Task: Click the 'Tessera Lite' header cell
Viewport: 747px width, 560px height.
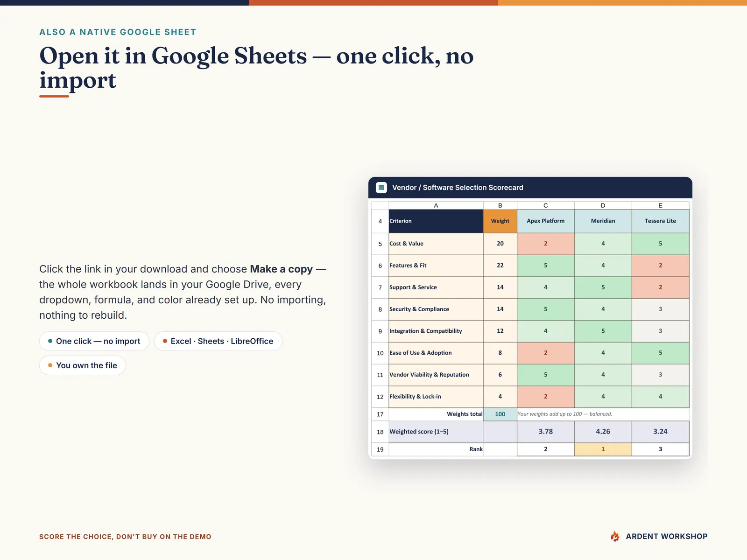Action: point(661,221)
